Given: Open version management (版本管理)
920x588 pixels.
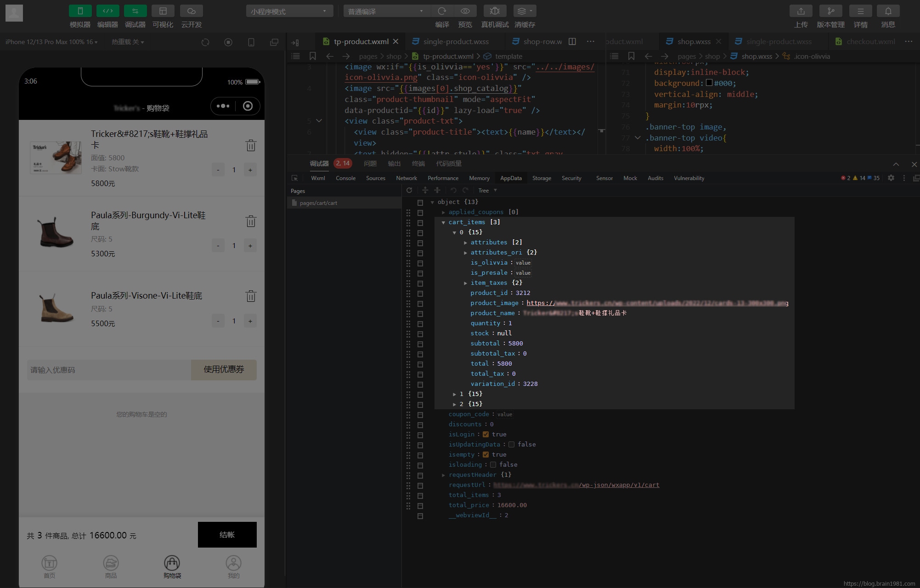Looking at the screenshot, I should tap(830, 11).
